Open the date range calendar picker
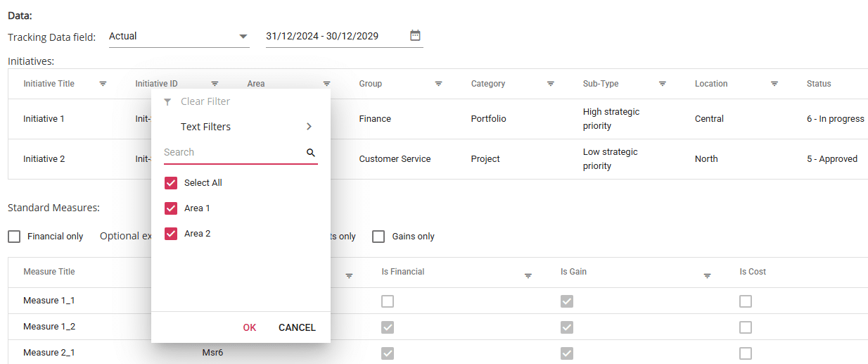This screenshot has height=364, width=868. tap(415, 35)
